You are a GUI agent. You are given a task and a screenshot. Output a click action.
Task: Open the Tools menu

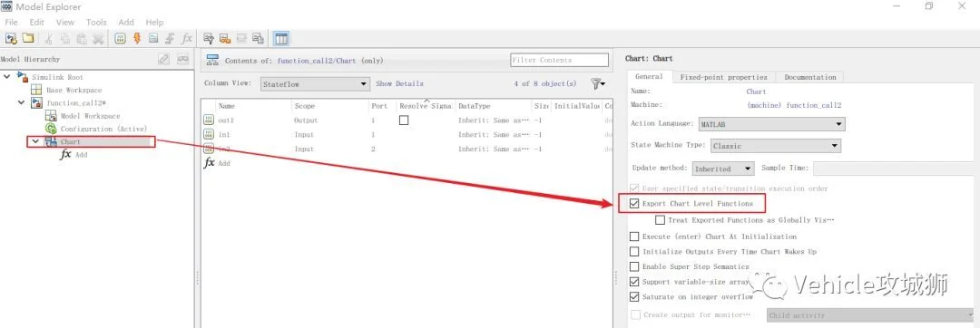(x=96, y=22)
